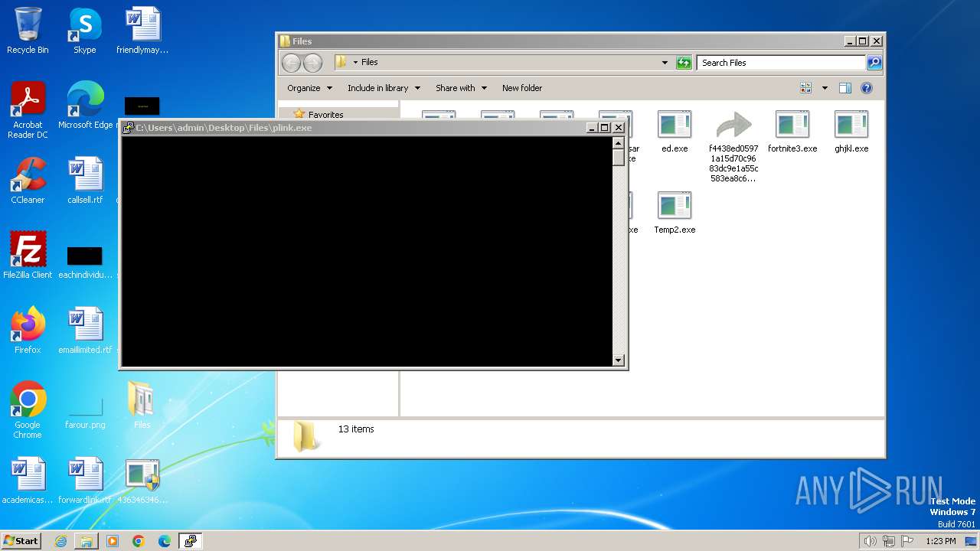This screenshot has height=551, width=980.
Task: Select fortnite3.exe in Files window
Action: pos(792,132)
